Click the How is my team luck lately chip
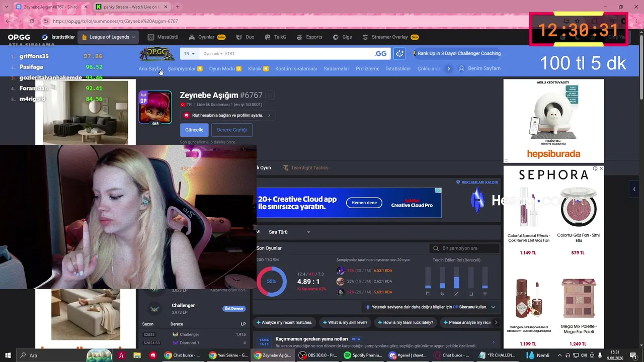This screenshot has width=644, height=362. 405,323
